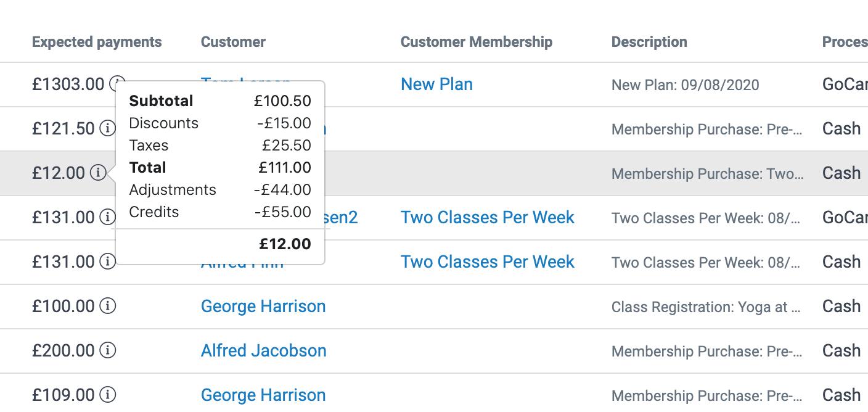Click the Description column header
The width and height of the screenshot is (868, 412).
tap(649, 41)
